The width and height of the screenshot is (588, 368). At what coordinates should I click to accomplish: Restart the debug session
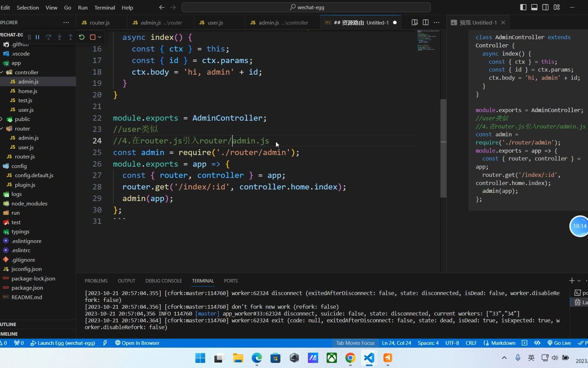click(82, 37)
